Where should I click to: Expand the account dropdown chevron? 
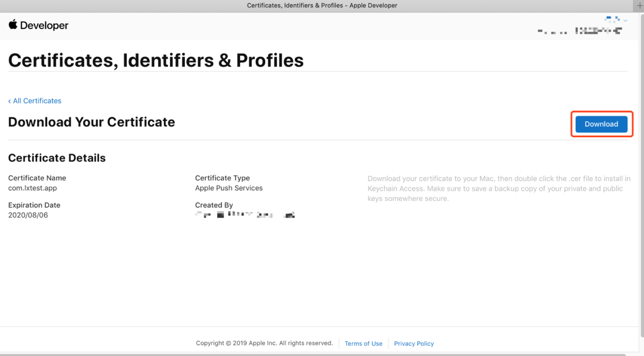pyautogui.click(x=625, y=21)
